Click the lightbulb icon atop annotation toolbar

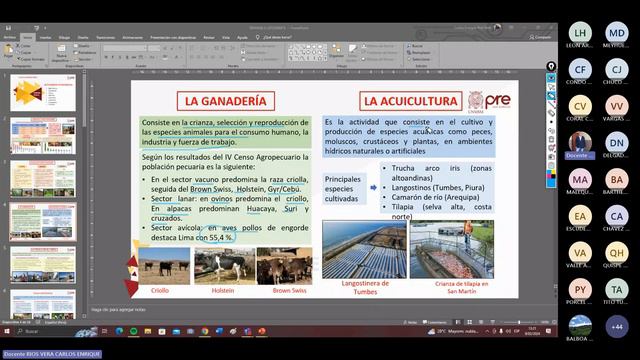pos(551,66)
